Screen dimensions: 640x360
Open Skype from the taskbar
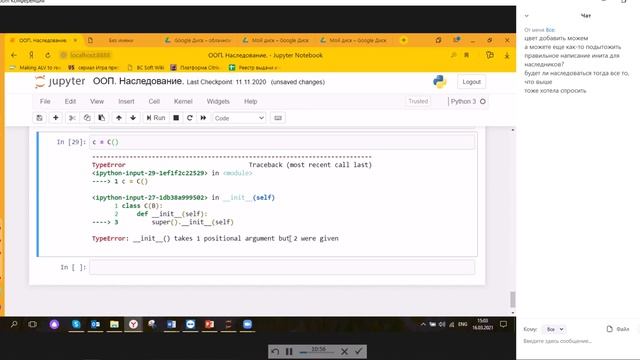tap(76, 324)
